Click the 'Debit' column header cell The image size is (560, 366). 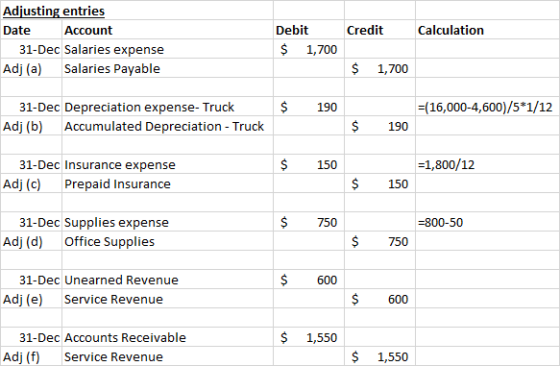309,30
